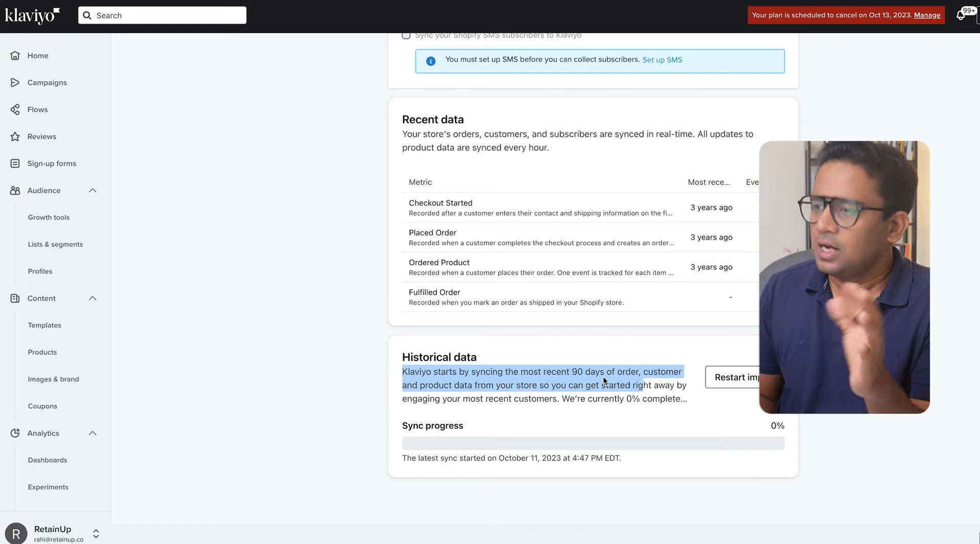980x544 pixels.
Task: Click the rahi@retainup.co email text
Action: (x=59, y=539)
